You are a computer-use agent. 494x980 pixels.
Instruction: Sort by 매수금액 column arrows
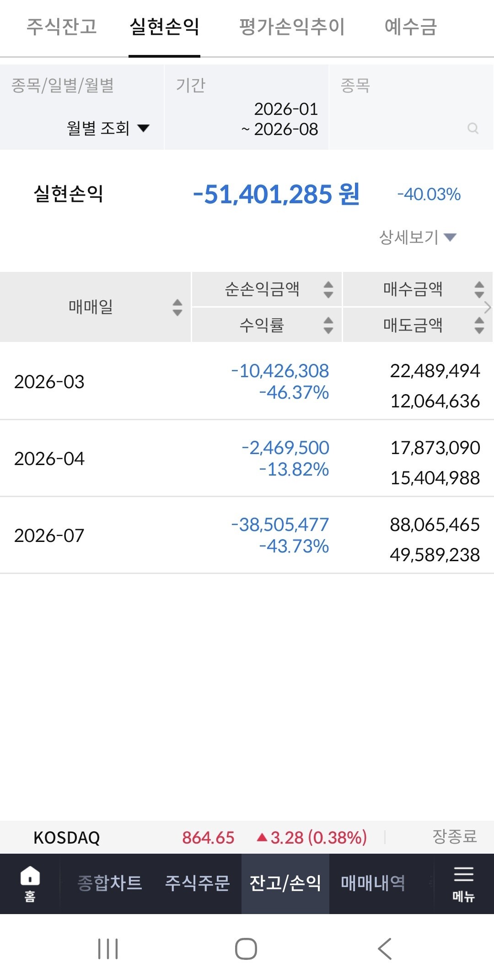click(479, 289)
